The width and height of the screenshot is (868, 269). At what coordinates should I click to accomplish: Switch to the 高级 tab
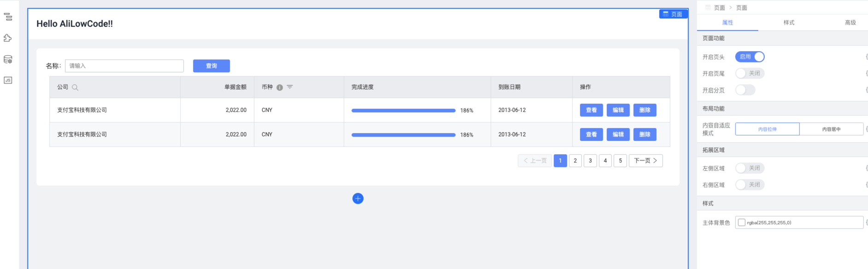pyautogui.click(x=850, y=23)
